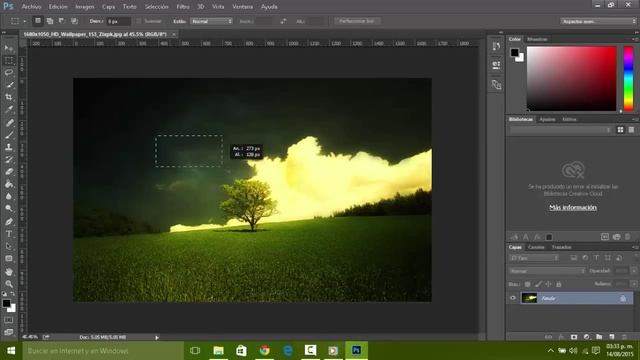The width and height of the screenshot is (640, 360).
Task: Enable the pixel layer filter in Layers panel
Action: pyautogui.click(x=573, y=258)
